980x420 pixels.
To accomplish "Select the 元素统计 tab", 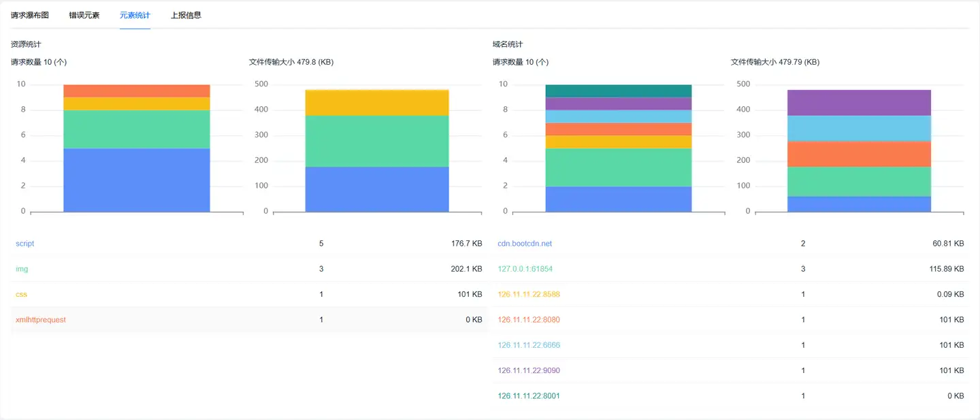I will point(135,15).
